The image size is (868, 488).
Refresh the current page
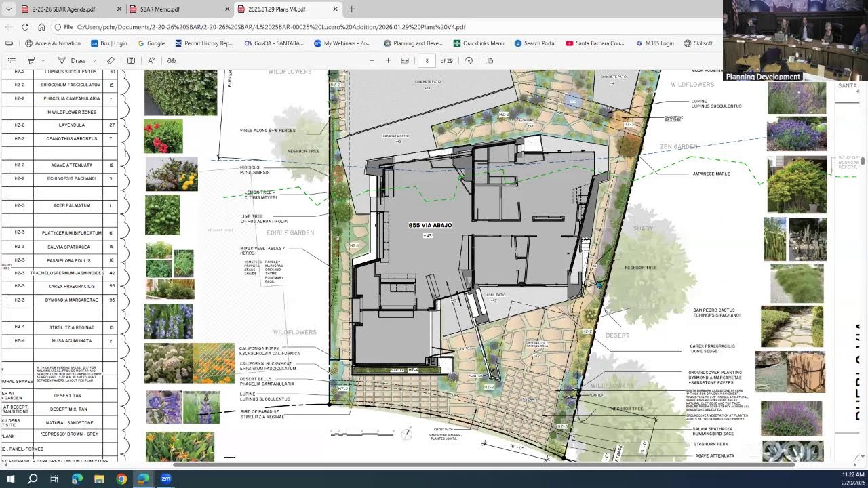pos(25,27)
